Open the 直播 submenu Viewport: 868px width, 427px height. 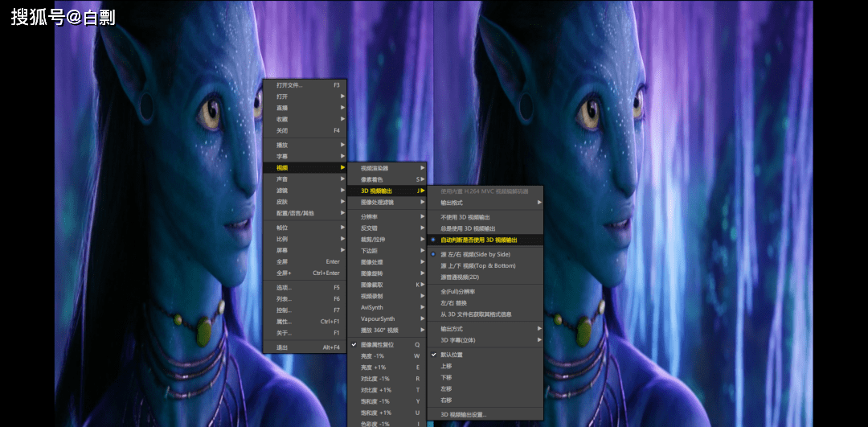(305, 108)
